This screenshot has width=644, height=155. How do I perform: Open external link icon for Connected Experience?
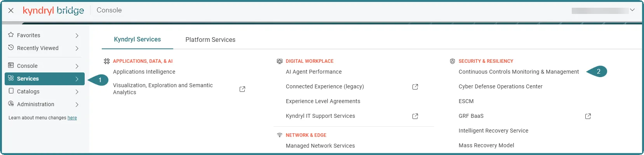click(415, 87)
